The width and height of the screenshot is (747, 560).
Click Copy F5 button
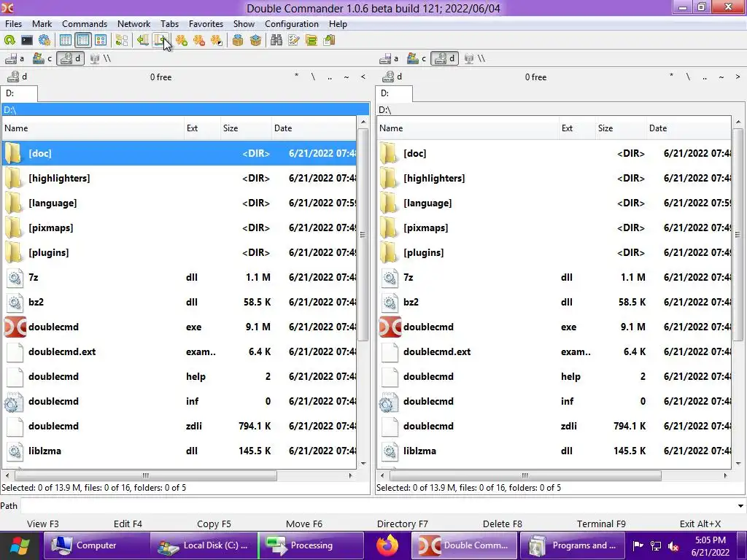tap(214, 524)
